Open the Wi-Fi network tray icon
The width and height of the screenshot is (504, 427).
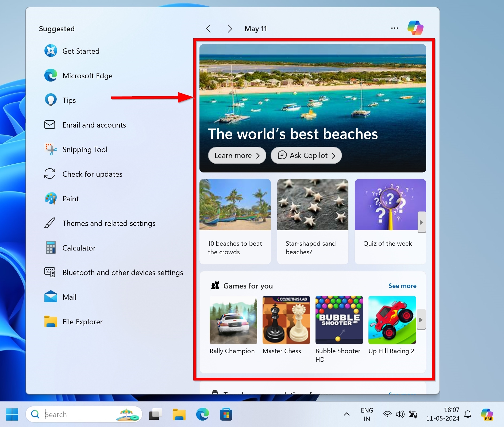[387, 414]
